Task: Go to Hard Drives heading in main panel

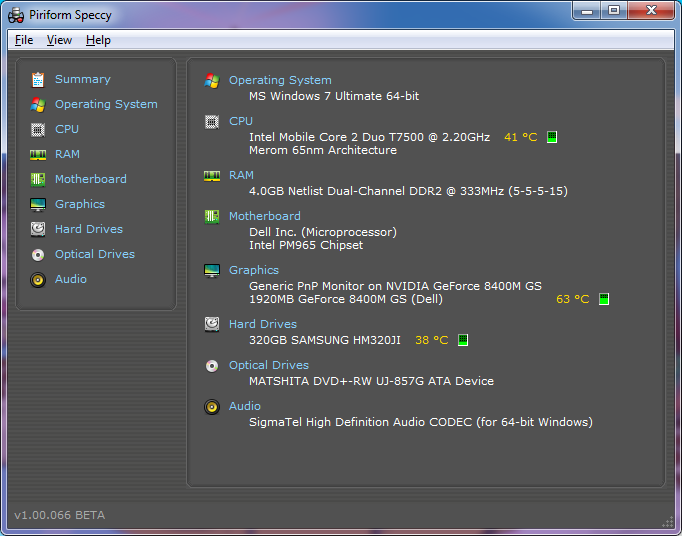Action: click(262, 324)
